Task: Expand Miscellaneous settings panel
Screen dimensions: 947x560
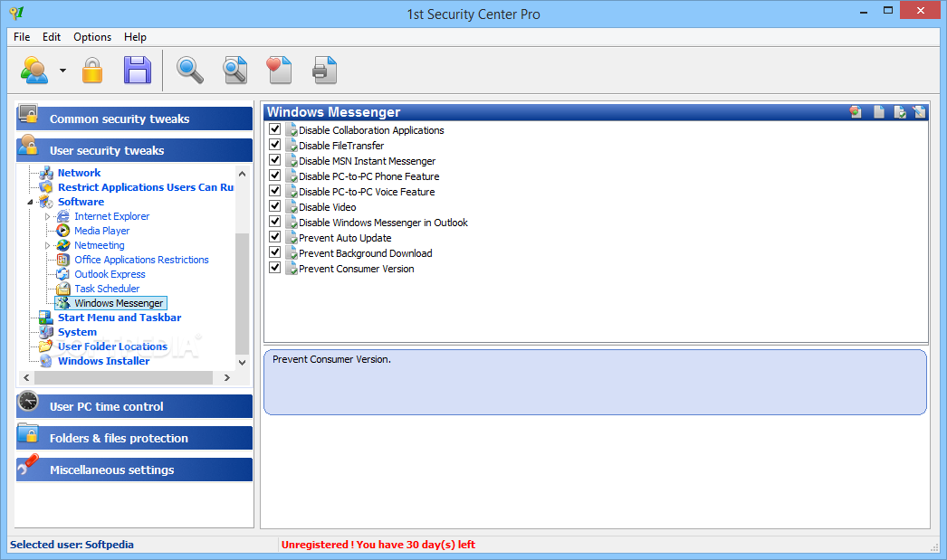Action: pos(134,470)
